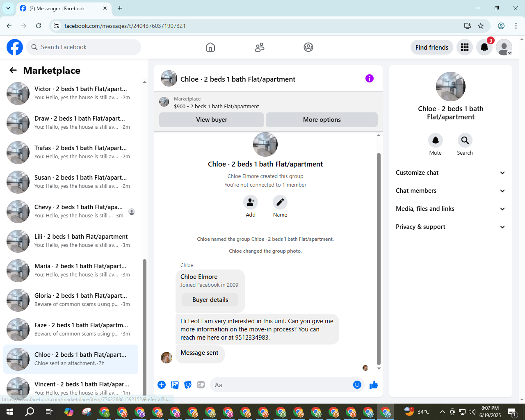Click the View buyer button

[212, 120]
